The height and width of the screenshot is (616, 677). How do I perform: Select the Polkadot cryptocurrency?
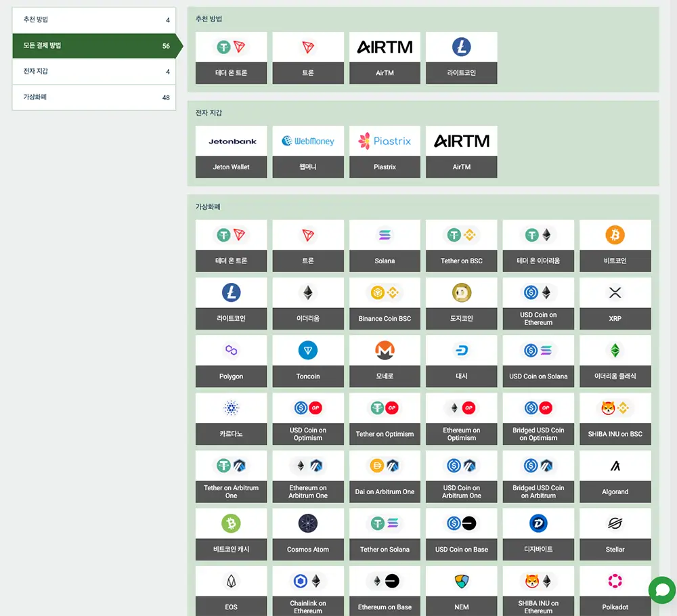615,592
